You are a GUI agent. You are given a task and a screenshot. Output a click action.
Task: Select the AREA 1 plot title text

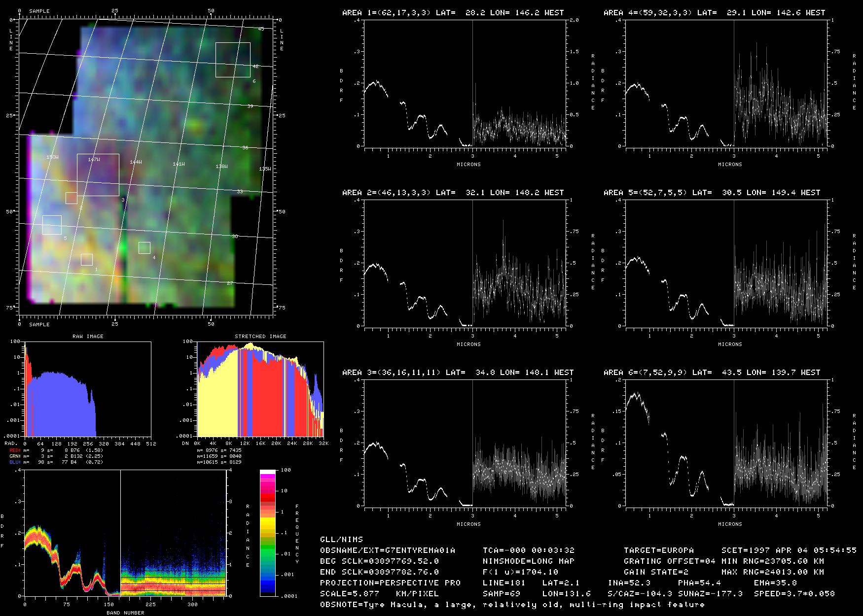453,13
